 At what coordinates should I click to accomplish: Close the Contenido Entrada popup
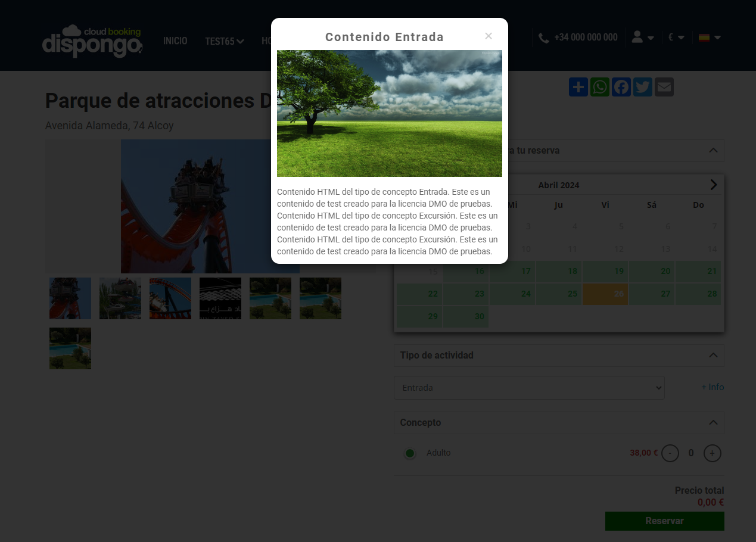tap(489, 36)
